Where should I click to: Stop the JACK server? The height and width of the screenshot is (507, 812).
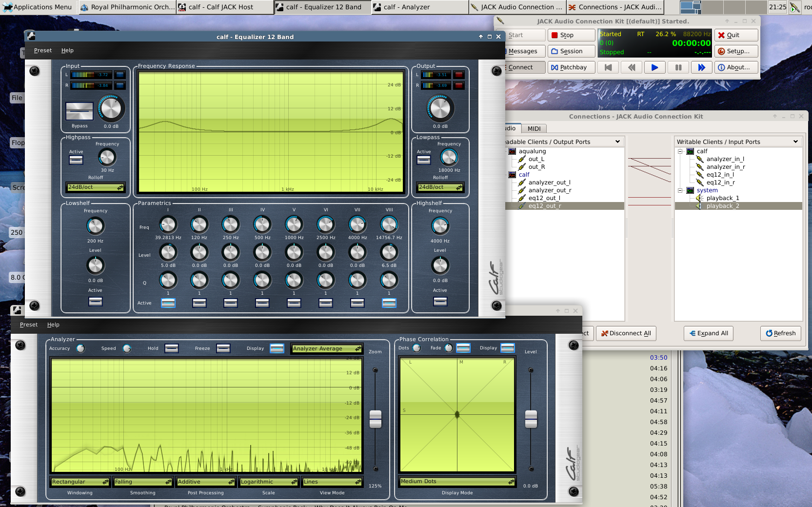point(571,35)
